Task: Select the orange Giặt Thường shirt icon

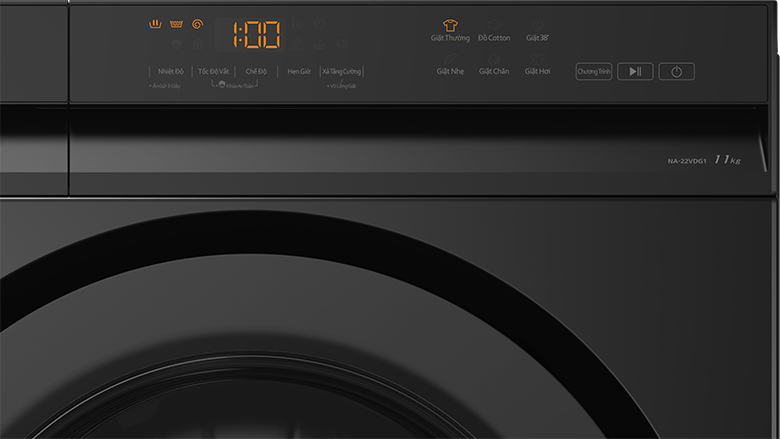Action: pos(450,25)
